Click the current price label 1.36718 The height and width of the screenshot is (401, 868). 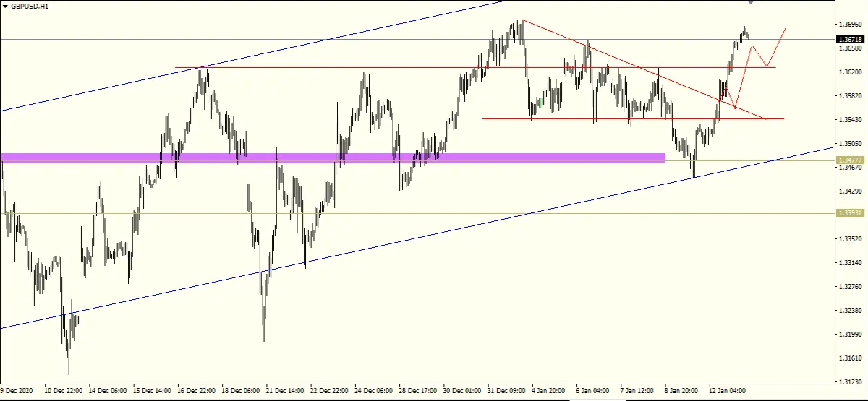tap(849, 39)
